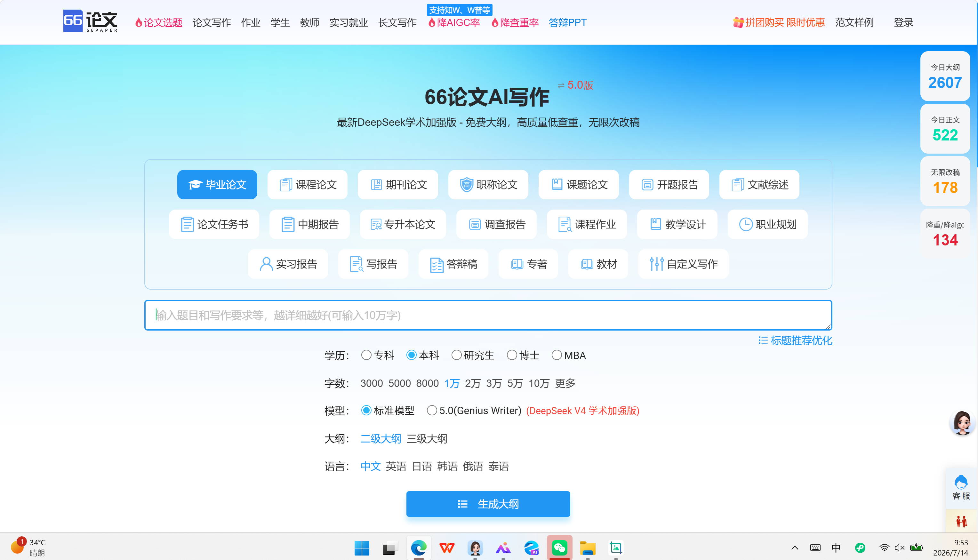Screen dimensions: 978x560
Task: Open the 降查重率 link
Action: (x=515, y=22)
